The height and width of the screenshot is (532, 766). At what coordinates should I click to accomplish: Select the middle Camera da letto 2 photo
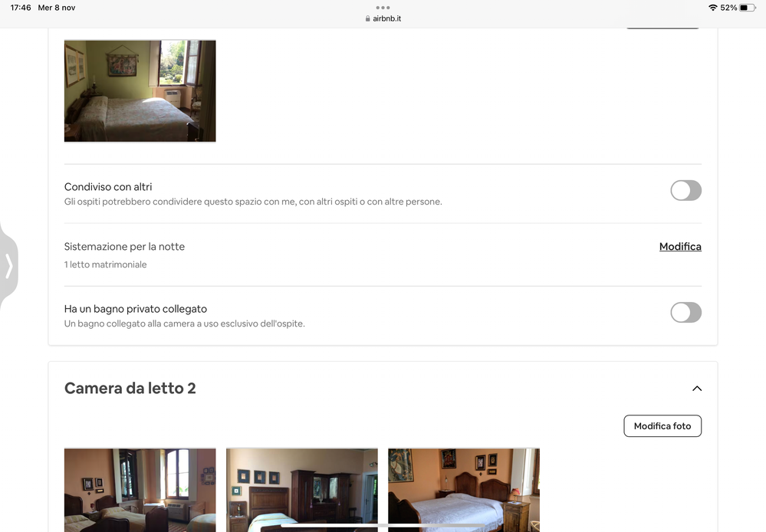(301, 490)
